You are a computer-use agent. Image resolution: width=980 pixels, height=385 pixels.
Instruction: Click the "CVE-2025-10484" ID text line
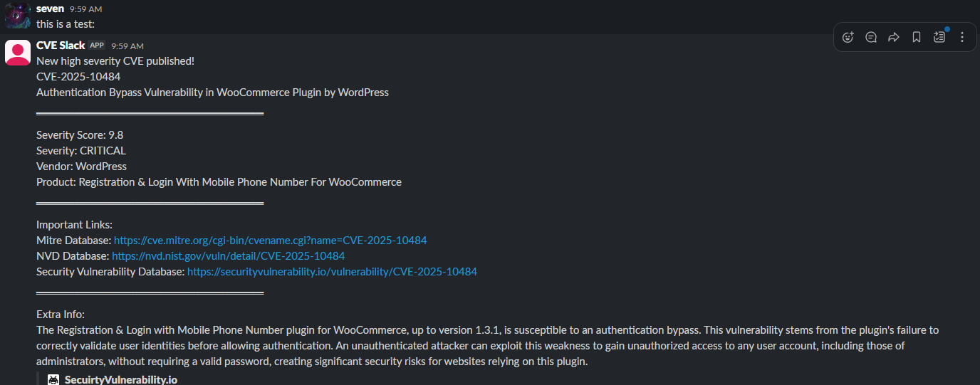tap(78, 77)
